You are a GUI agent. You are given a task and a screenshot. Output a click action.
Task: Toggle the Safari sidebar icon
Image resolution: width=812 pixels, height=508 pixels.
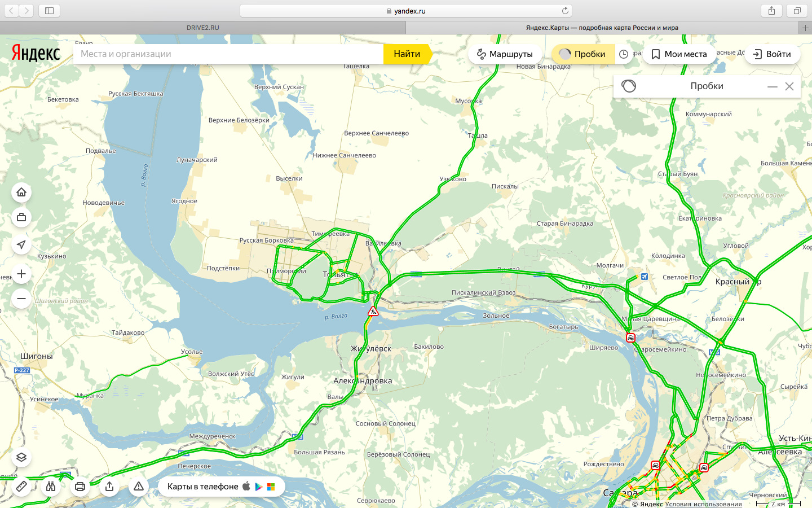click(49, 11)
